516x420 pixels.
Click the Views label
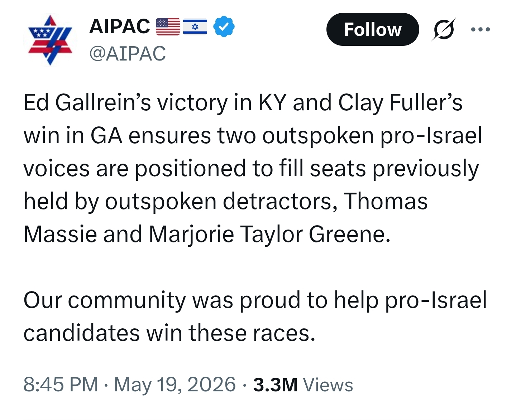click(x=328, y=385)
